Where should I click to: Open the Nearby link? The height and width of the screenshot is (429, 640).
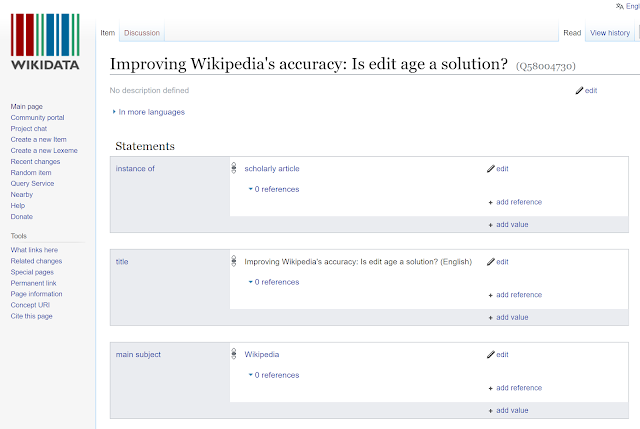tap(22, 195)
